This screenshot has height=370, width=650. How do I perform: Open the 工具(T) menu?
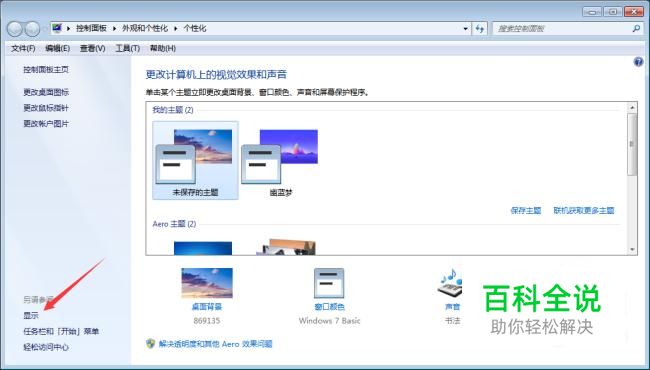tap(127, 48)
